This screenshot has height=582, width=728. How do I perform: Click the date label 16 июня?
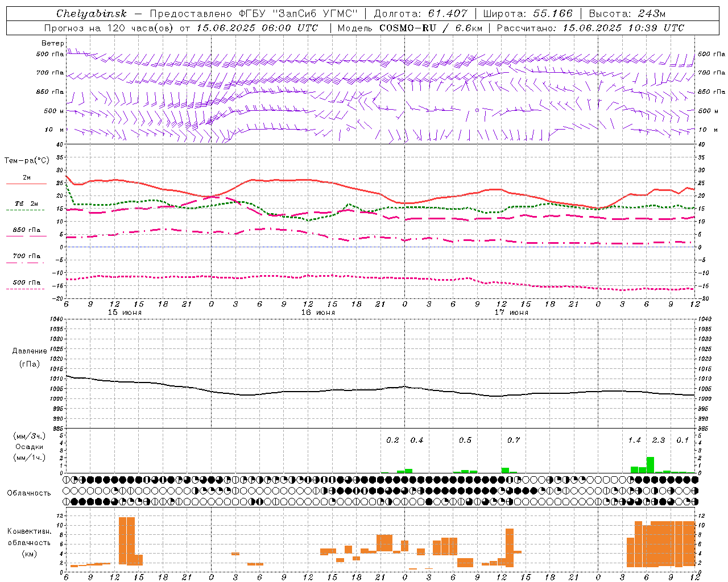(x=318, y=313)
